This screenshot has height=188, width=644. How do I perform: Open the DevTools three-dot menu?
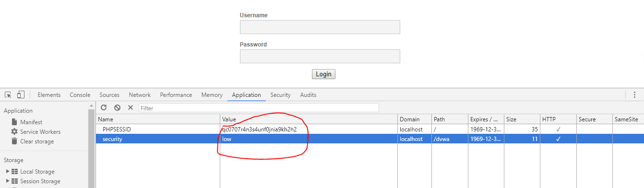[634, 95]
